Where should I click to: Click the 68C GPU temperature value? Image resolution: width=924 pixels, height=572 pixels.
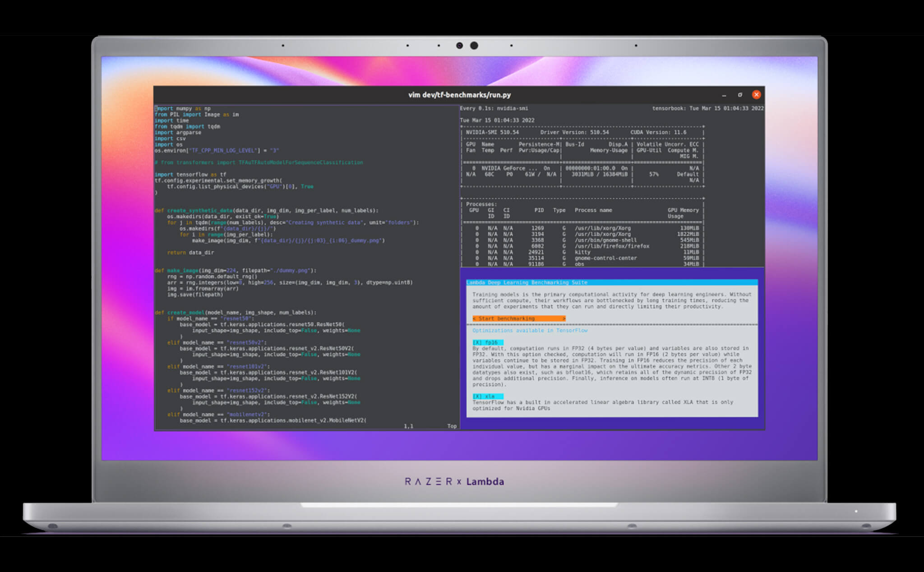[489, 175]
